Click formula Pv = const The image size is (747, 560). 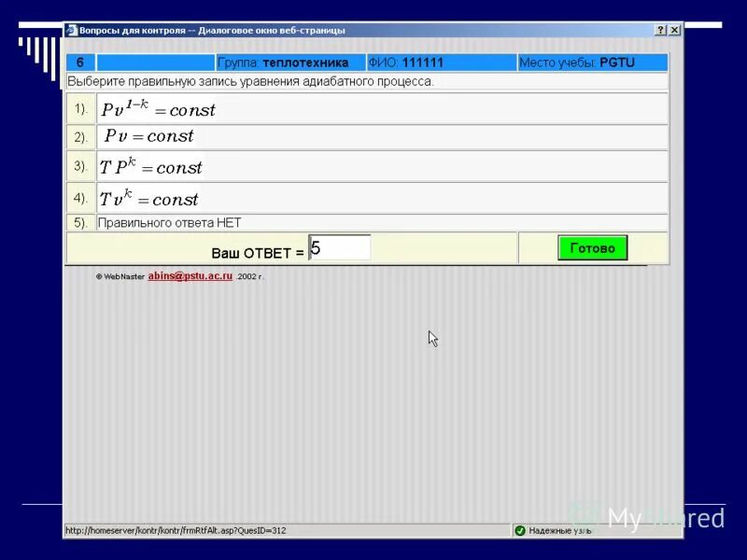tap(149, 136)
